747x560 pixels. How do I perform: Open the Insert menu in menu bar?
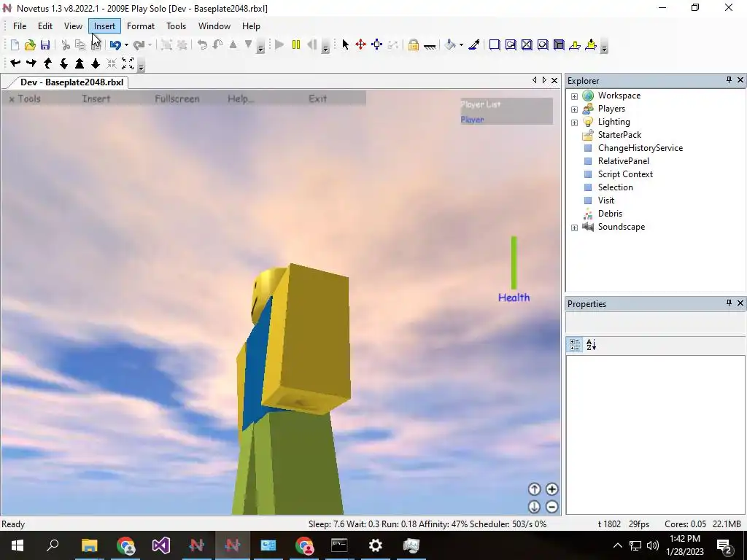click(x=104, y=26)
